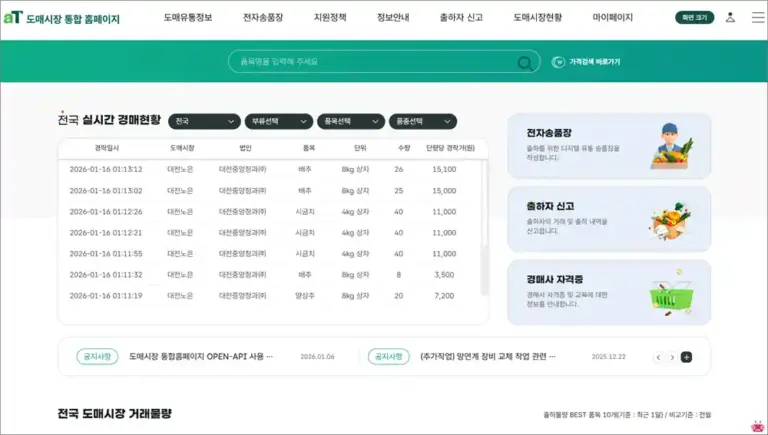768x435 pixels.
Task: Open the 전자송품장 card
Action: point(609,146)
